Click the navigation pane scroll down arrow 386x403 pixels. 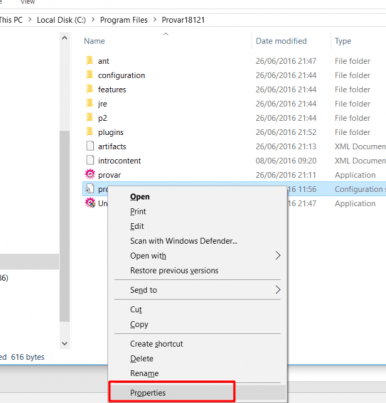pyautogui.click(x=65, y=343)
